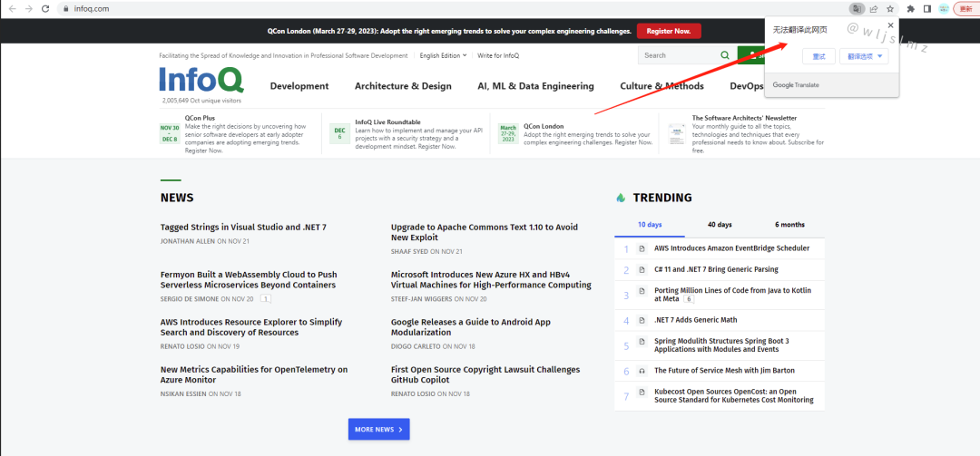This screenshot has height=456, width=980.
Task: Open Tagged Strings in Visual Studio article
Action: (243, 228)
